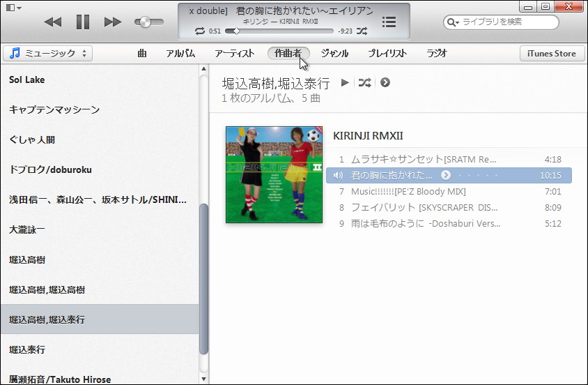Click the library search field
Screen dimensions: 588x385
[501, 22]
